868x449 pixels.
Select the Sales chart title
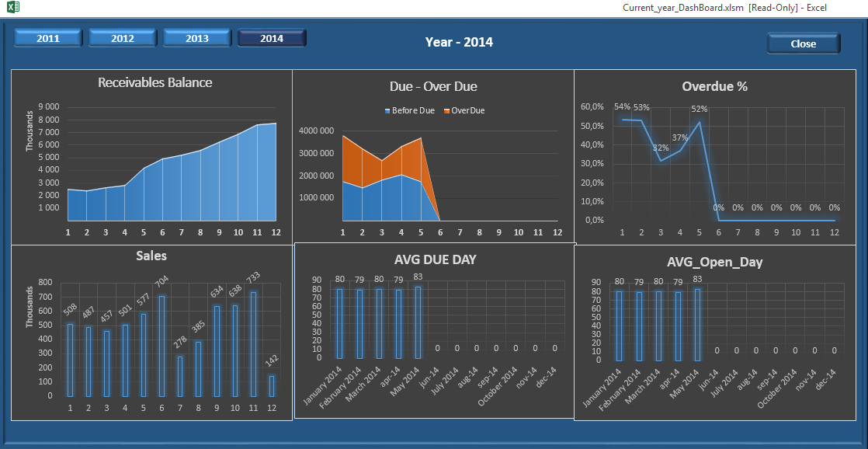click(x=151, y=256)
